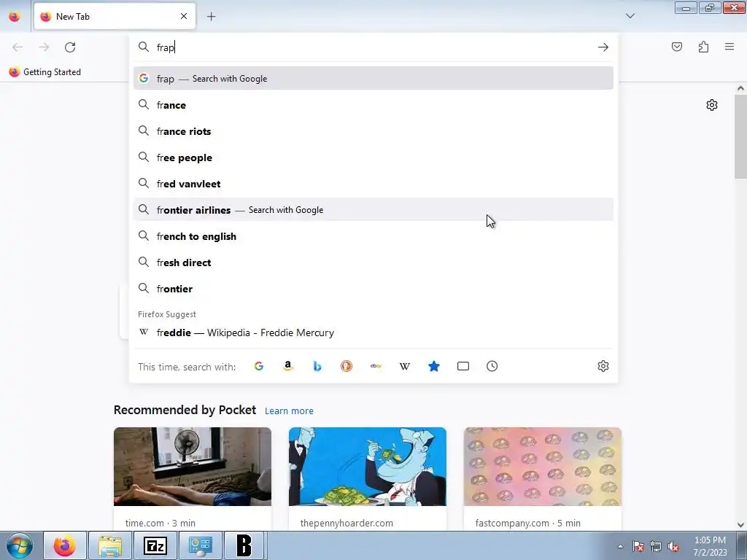This screenshot has width=747, height=560.
Task: Choose the free people suggestion
Action: click(373, 157)
